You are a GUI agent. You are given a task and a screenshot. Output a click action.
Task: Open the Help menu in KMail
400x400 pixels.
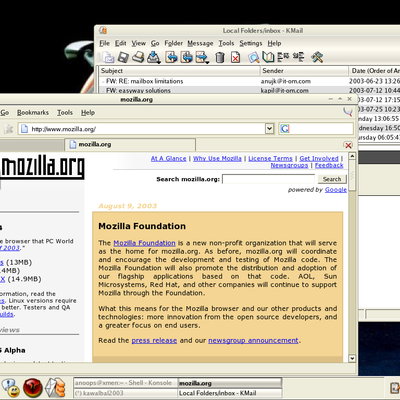[x=274, y=43]
